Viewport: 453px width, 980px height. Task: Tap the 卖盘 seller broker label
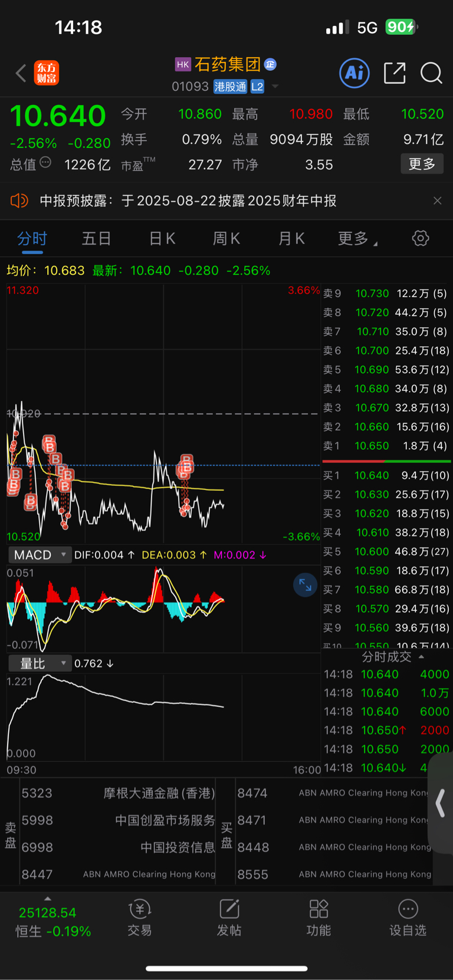pyautogui.click(x=11, y=836)
